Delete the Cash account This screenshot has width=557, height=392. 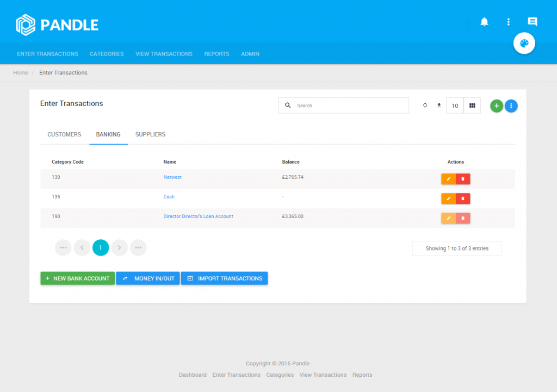(x=463, y=198)
